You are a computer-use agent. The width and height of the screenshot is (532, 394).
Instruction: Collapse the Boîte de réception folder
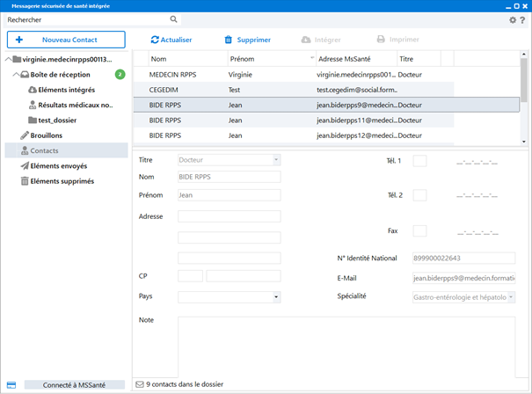(16, 75)
